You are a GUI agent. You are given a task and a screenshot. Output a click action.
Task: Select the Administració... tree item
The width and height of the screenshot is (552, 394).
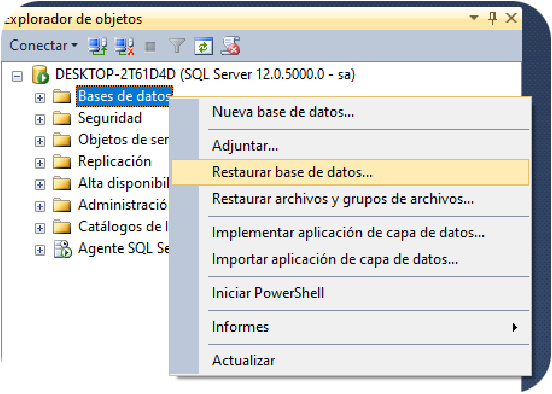pyautogui.click(x=123, y=205)
